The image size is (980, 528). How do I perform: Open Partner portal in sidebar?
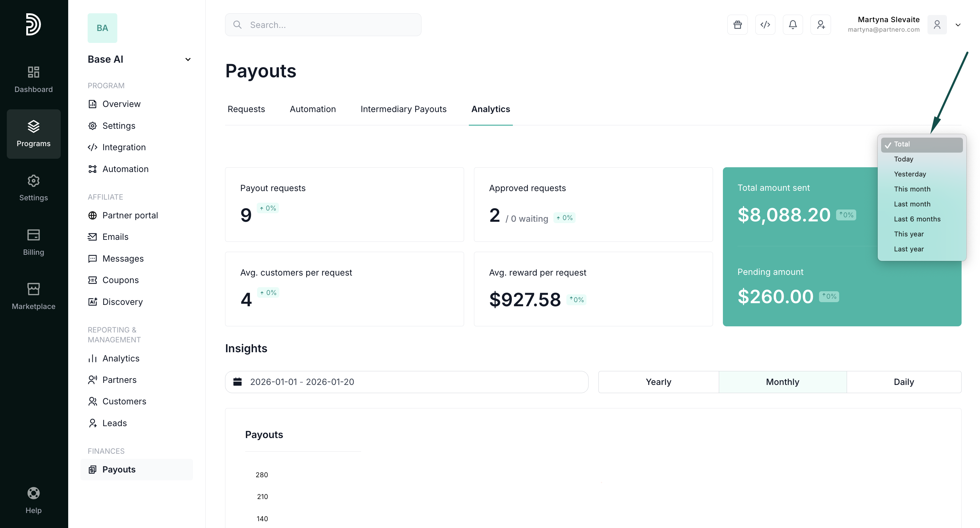[x=130, y=215]
